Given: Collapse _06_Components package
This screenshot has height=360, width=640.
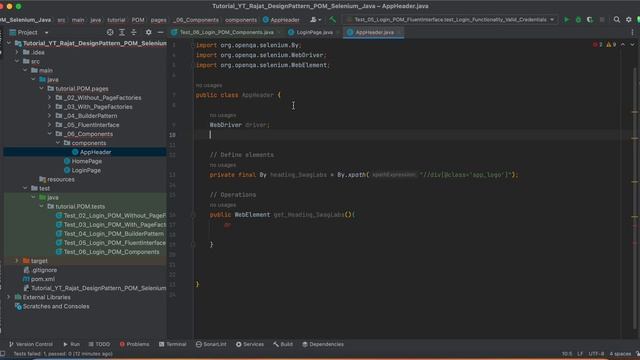Looking at the screenshot, I should pyautogui.click(x=50, y=134).
